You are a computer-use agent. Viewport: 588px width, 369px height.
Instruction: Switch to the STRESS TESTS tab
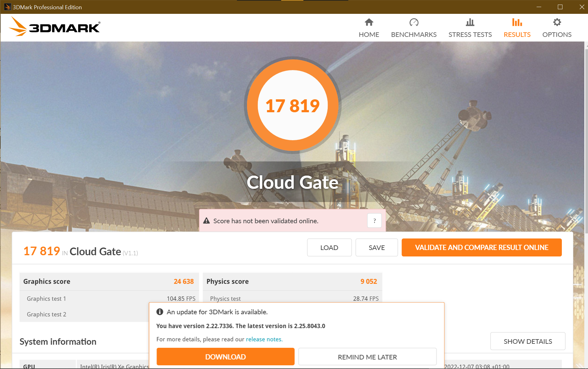pos(470,28)
